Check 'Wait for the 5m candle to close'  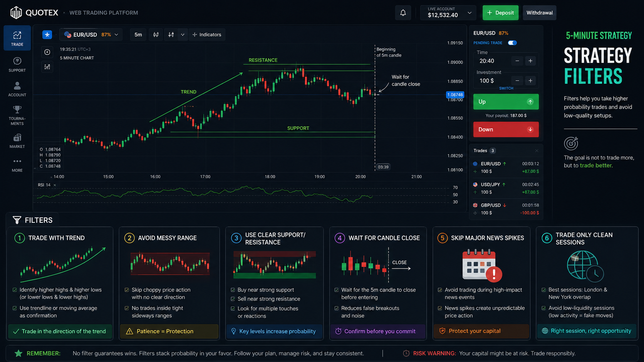click(x=336, y=290)
